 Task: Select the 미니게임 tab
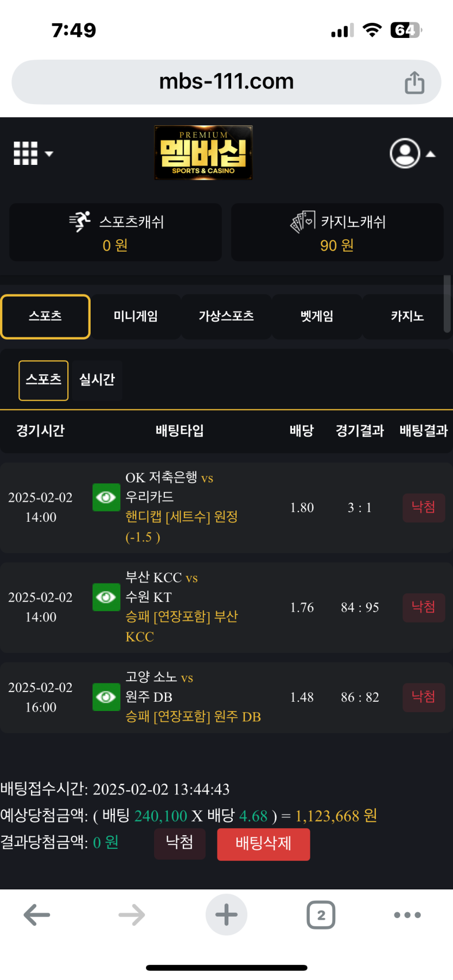[x=136, y=316]
